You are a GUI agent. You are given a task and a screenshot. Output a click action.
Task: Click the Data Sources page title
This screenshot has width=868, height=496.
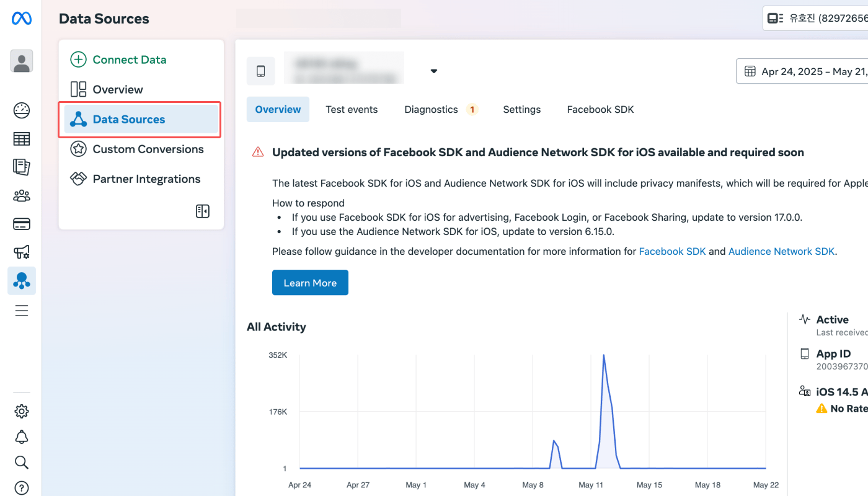(104, 19)
